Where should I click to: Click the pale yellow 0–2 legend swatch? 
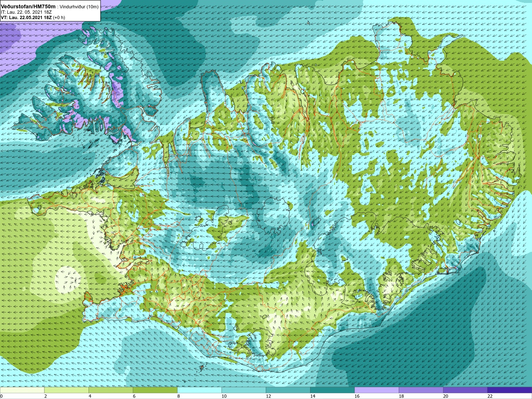tap(22, 390)
